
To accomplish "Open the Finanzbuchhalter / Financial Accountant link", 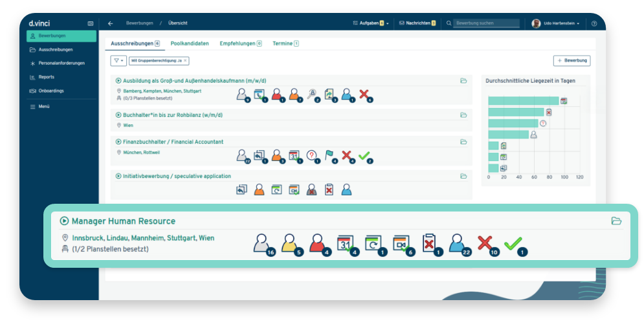I will [173, 142].
